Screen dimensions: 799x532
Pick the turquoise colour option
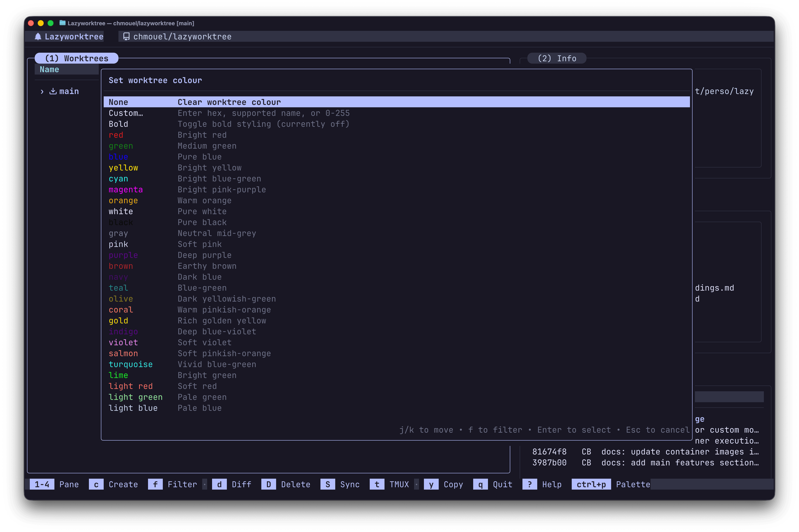coord(131,364)
